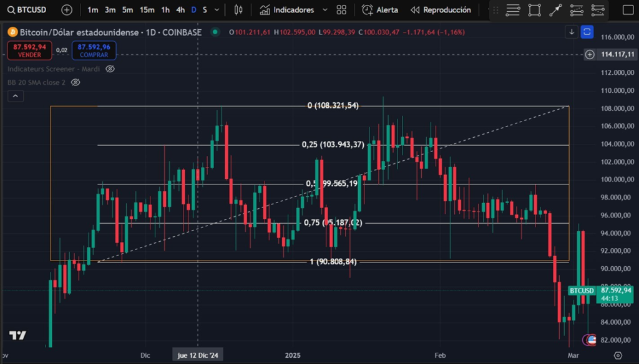Open the BTCUSD symbol search
Screen dimensions: 639x364
tap(27, 10)
